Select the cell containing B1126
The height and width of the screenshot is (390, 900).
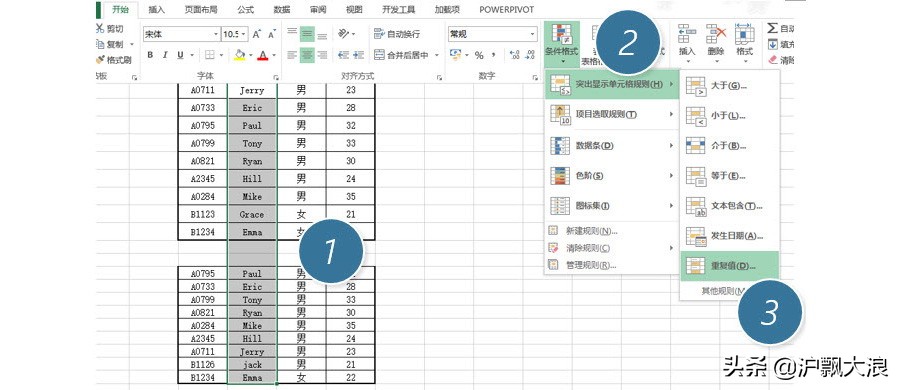coord(203,365)
